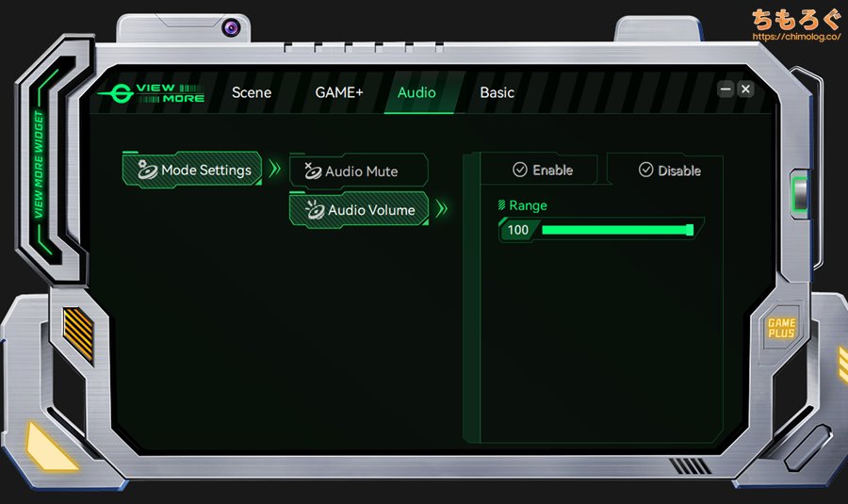Expand the chevron next to Mode Settings
This screenshot has height=504, width=848.
pos(274,170)
